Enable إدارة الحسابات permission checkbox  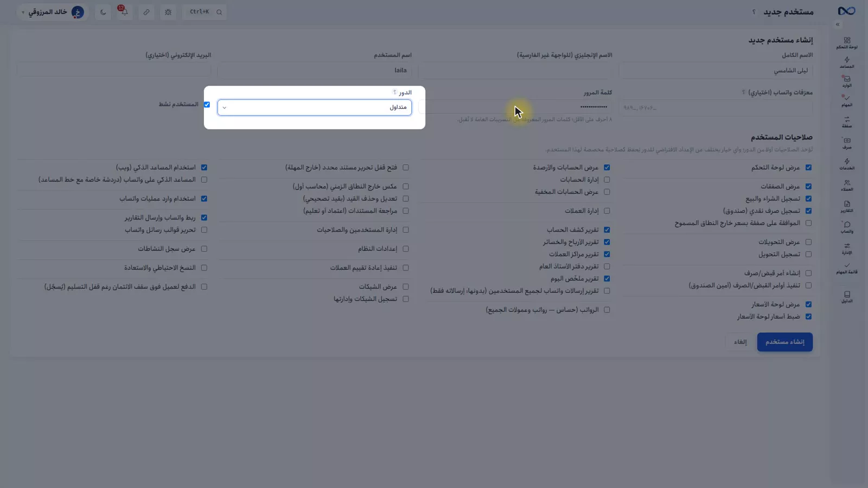tap(607, 179)
